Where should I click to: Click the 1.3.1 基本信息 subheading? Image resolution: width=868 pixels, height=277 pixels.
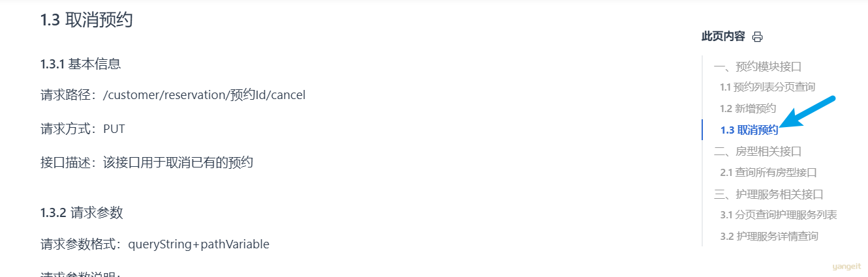pyautogui.click(x=81, y=64)
